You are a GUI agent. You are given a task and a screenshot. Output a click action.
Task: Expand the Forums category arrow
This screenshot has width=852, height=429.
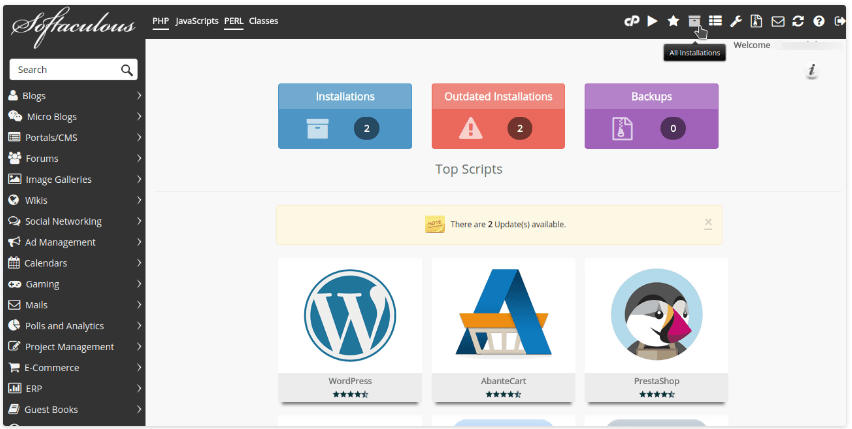pyautogui.click(x=139, y=158)
